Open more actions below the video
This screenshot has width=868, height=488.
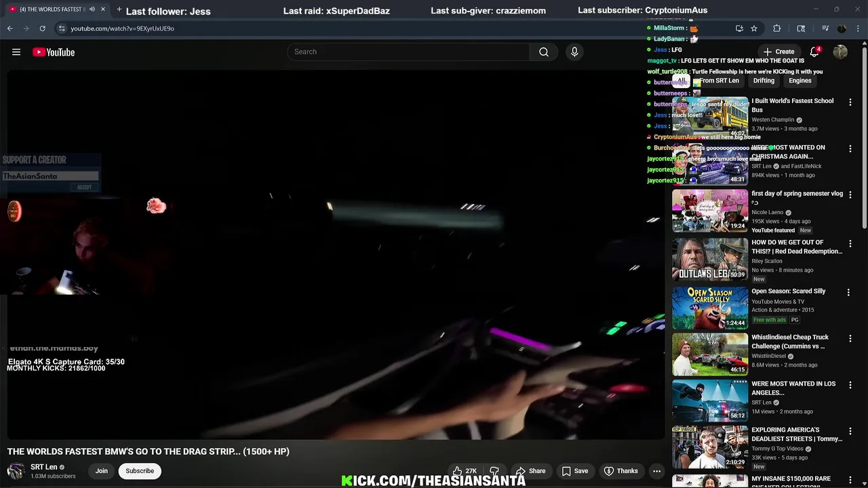(x=656, y=471)
